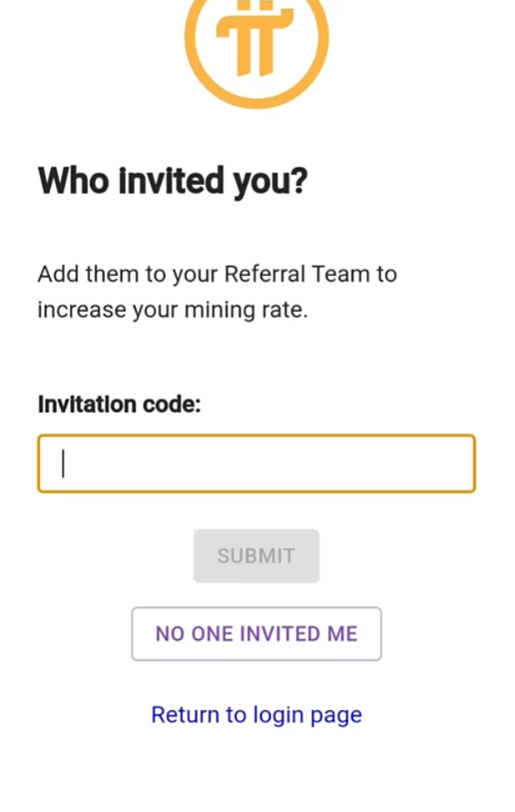Click the Referral Team description text
Screen dimensions: 515x812
(217, 292)
